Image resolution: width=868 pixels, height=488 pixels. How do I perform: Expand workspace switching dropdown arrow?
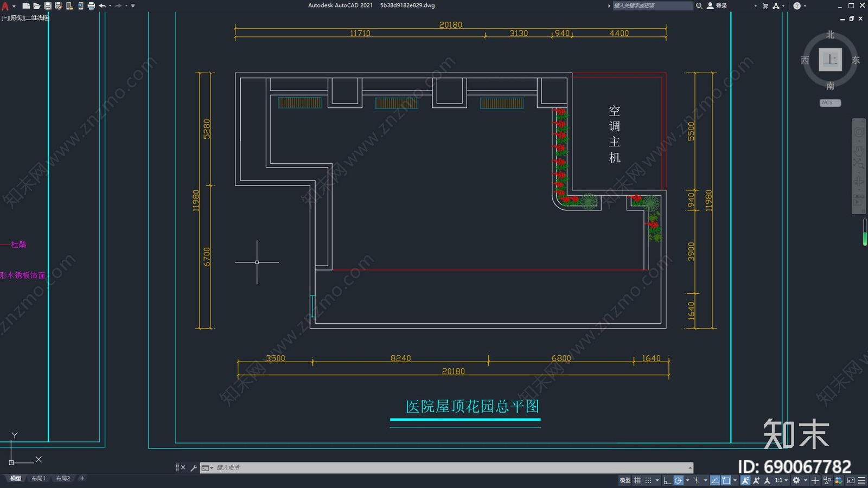(x=806, y=480)
